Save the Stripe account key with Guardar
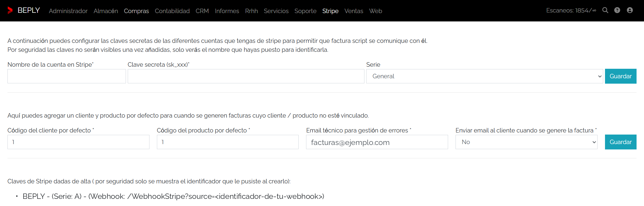 click(x=621, y=76)
